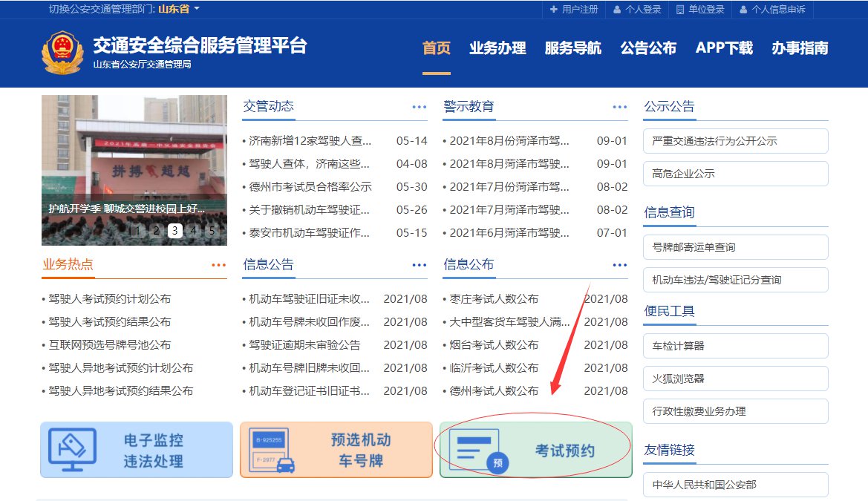868x501 pixels.
Task: Switch carousel to slide 5
Action: coord(212,230)
